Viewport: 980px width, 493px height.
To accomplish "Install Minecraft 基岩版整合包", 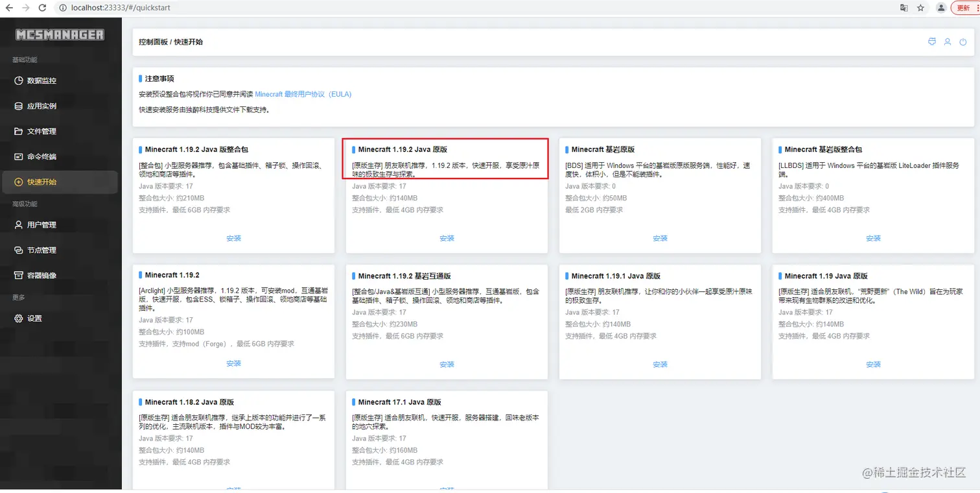I will coord(873,238).
